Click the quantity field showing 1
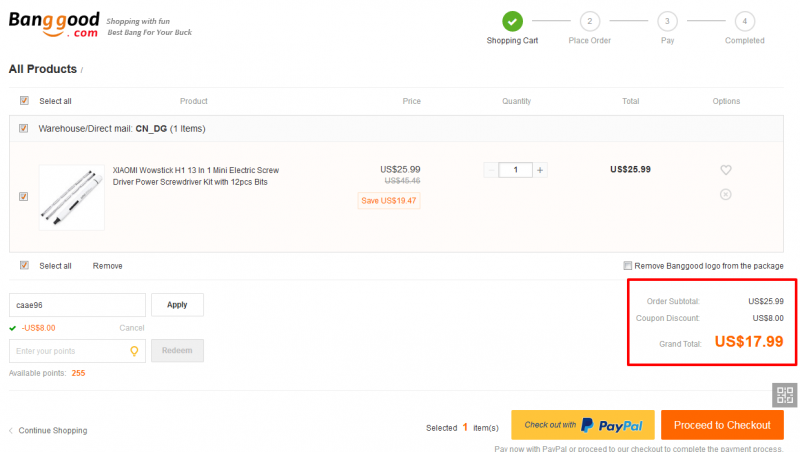800x452 pixels. (x=515, y=170)
